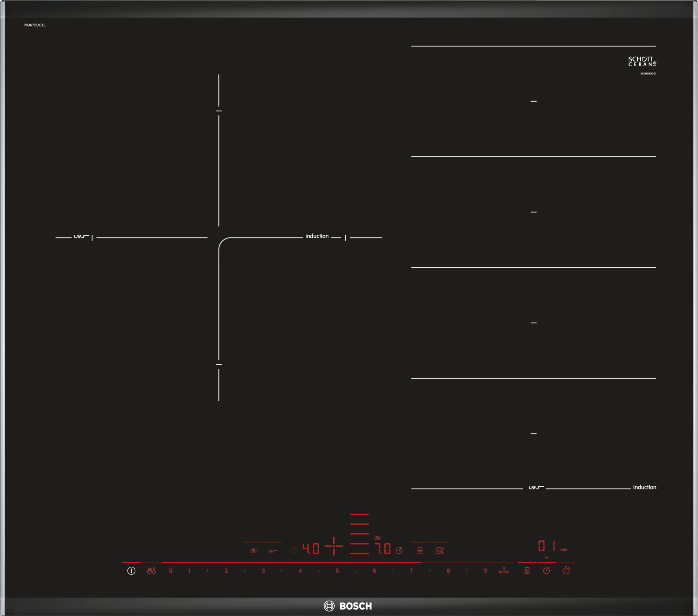Activate the boost power function
The height and width of the screenshot is (616, 698).
[x=504, y=570]
